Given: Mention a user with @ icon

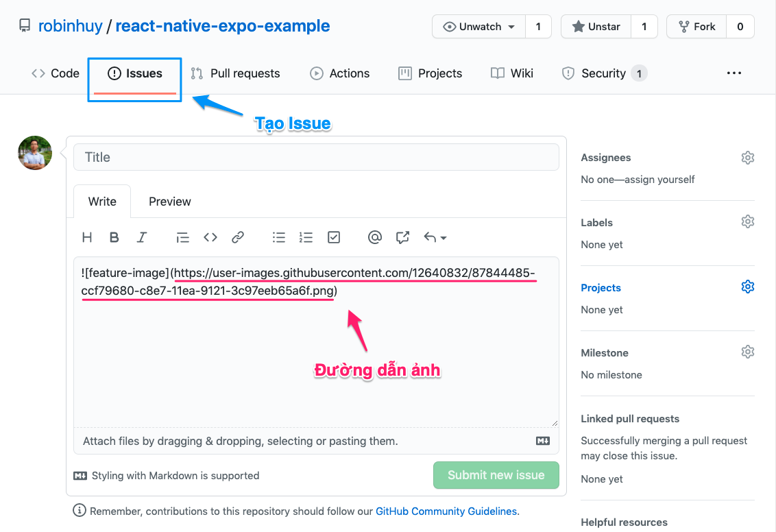Looking at the screenshot, I should click(x=375, y=237).
